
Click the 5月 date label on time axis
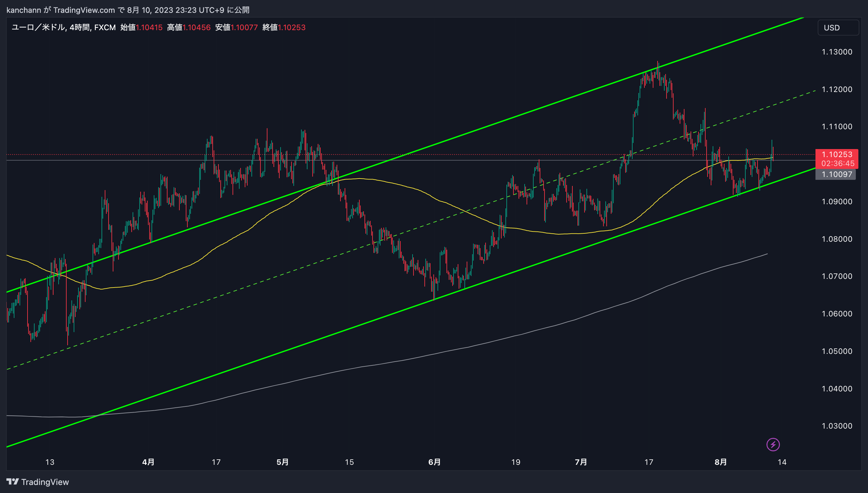(283, 462)
